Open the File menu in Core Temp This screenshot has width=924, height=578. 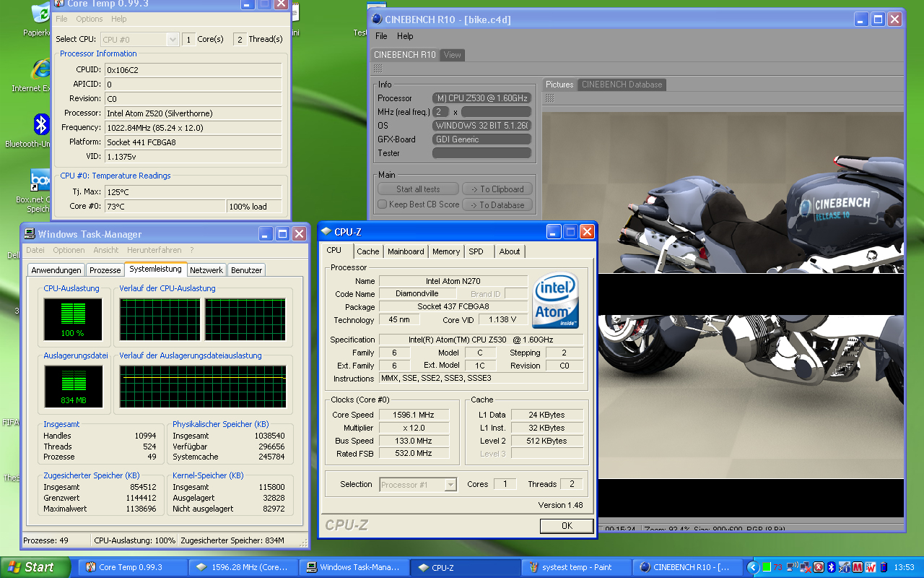pos(62,19)
